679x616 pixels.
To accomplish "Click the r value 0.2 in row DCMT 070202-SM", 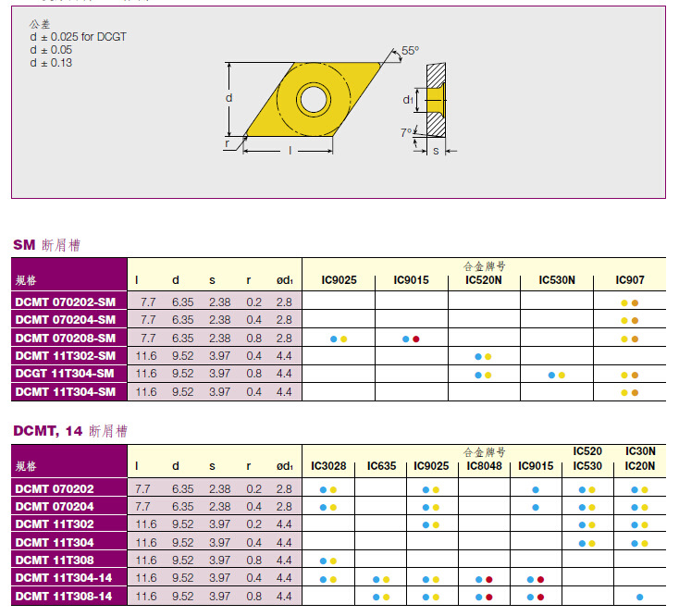I will (253, 302).
